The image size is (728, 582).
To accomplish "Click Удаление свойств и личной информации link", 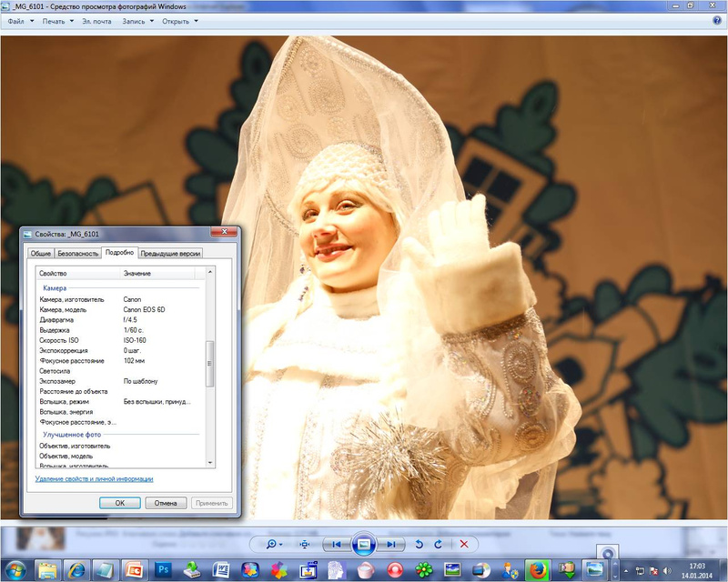I will pyautogui.click(x=95, y=478).
